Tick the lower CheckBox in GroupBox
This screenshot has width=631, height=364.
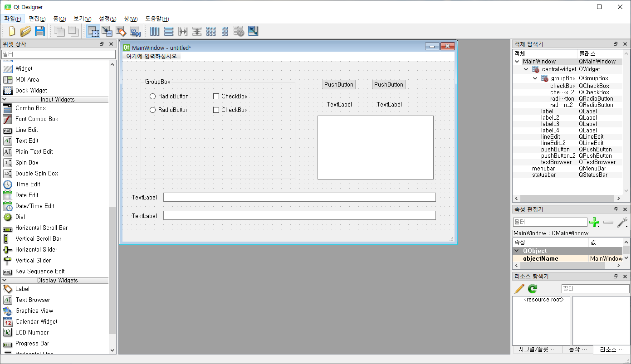pyautogui.click(x=230, y=110)
